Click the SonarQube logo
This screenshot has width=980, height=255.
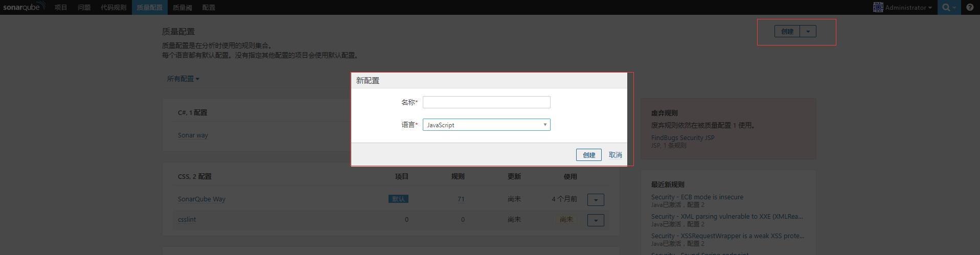pyautogui.click(x=24, y=7)
